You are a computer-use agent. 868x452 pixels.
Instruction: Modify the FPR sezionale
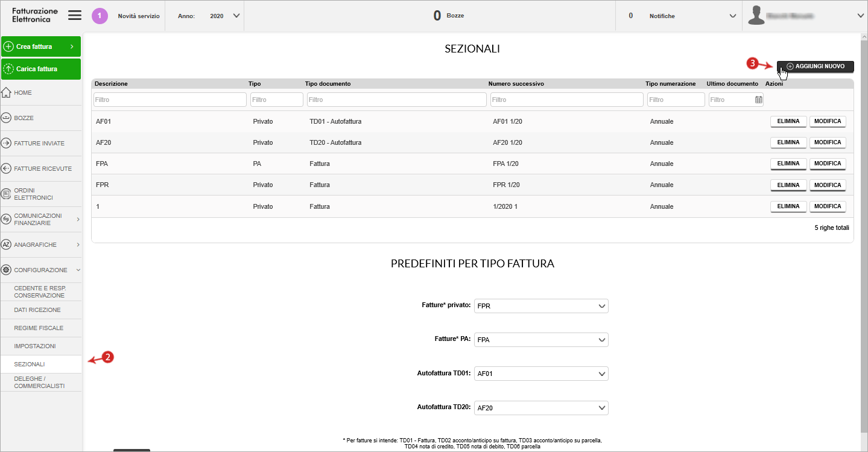click(x=828, y=185)
